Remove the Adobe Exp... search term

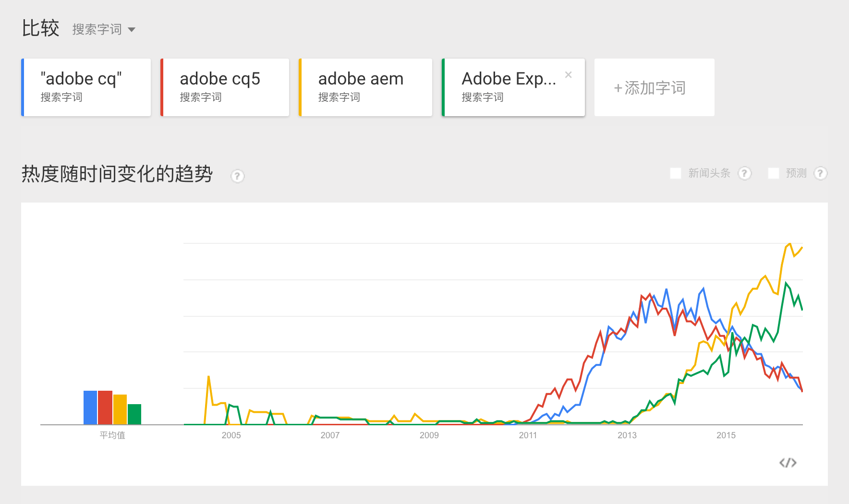coord(568,75)
